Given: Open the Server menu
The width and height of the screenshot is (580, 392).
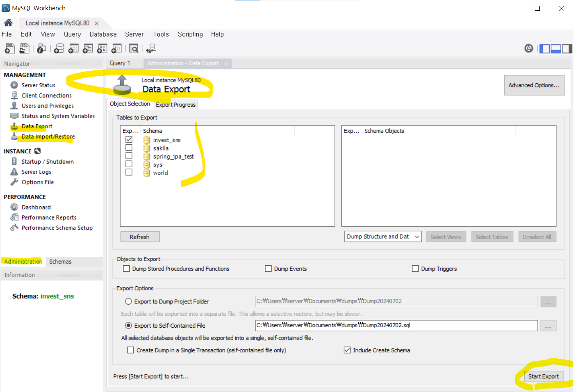Looking at the screenshot, I should 134,34.
